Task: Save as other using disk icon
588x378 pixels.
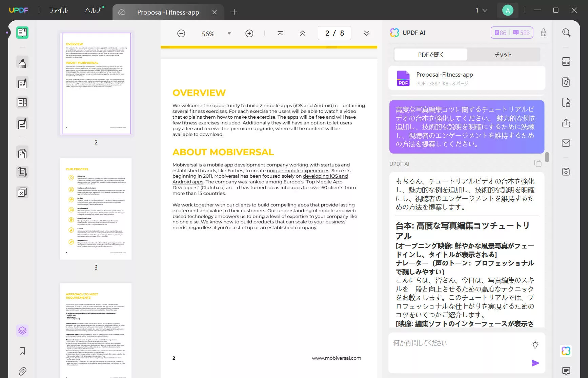Action: (566, 172)
